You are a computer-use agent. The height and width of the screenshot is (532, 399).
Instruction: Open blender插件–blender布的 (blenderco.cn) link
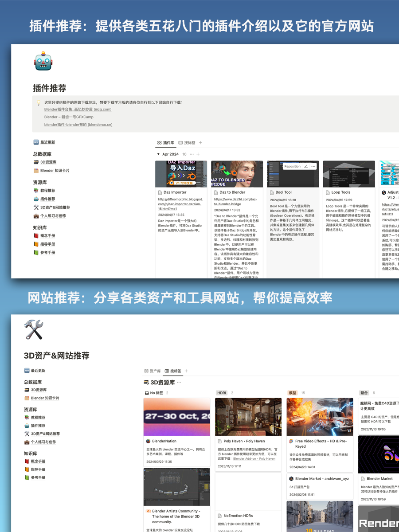(78, 125)
